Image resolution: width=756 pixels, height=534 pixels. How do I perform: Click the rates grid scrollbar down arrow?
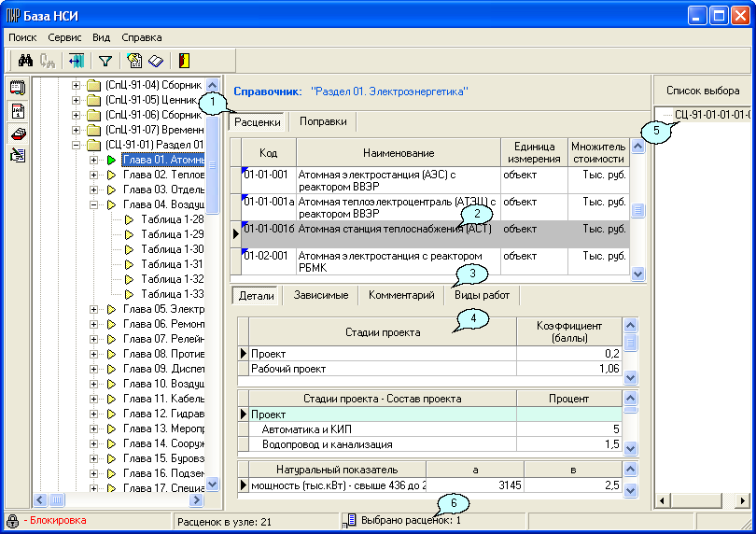coord(638,274)
